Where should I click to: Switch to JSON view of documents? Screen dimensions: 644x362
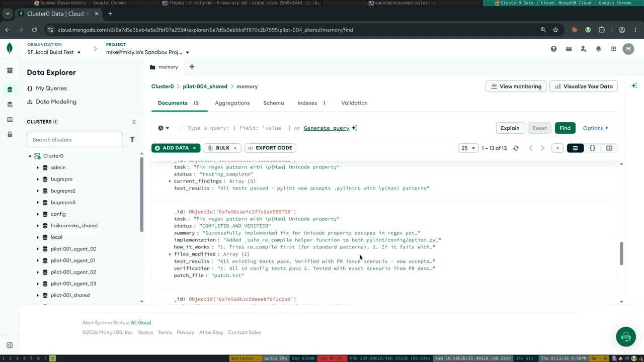(x=592, y=148)
